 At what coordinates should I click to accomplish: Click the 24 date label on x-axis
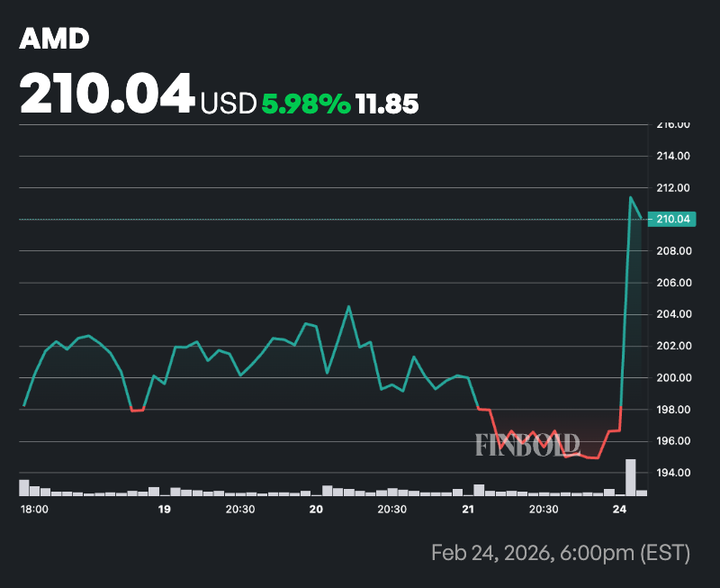click(x=620, y=508)
